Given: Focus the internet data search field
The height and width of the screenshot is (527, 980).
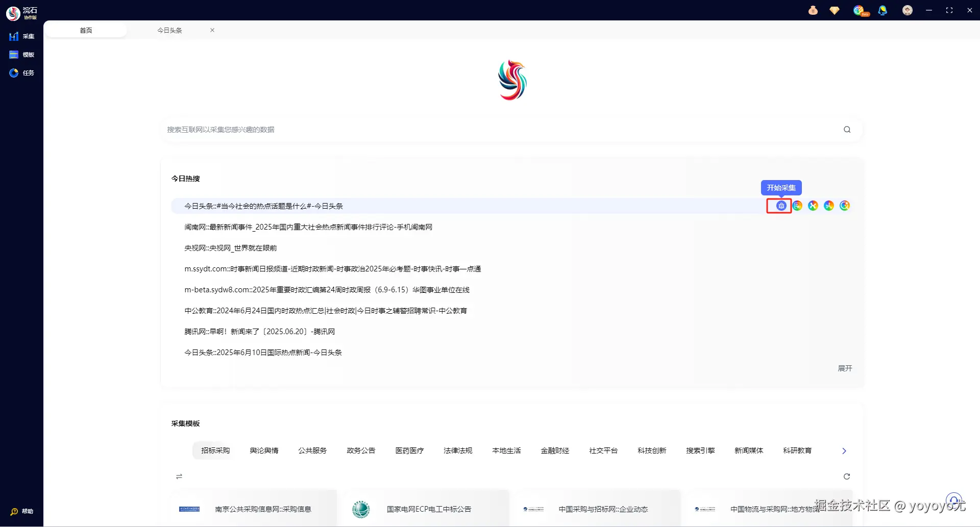Looking at the screenshot, I should tap(512, 130).
